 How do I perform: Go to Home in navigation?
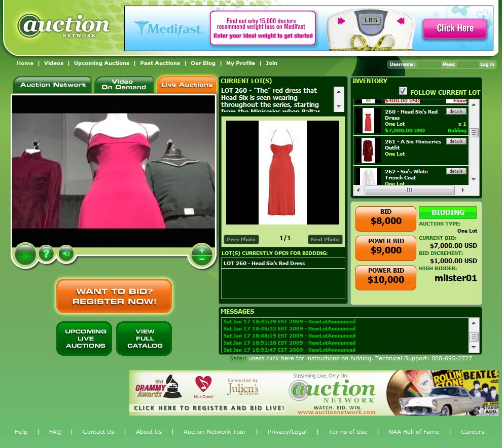(25, 63)
